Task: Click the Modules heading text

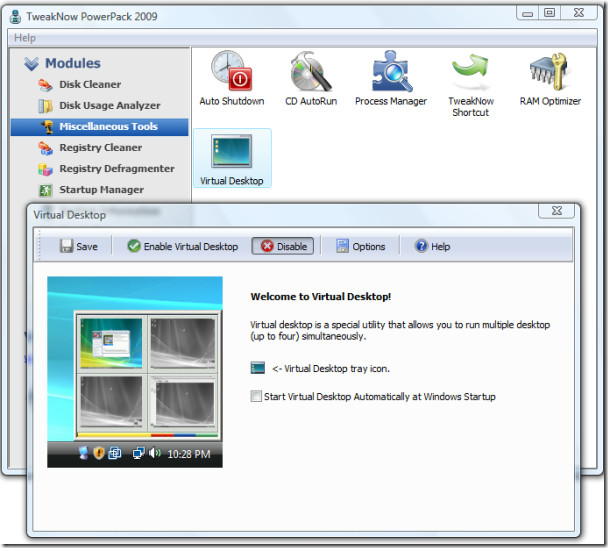Action: coord(73,63)
